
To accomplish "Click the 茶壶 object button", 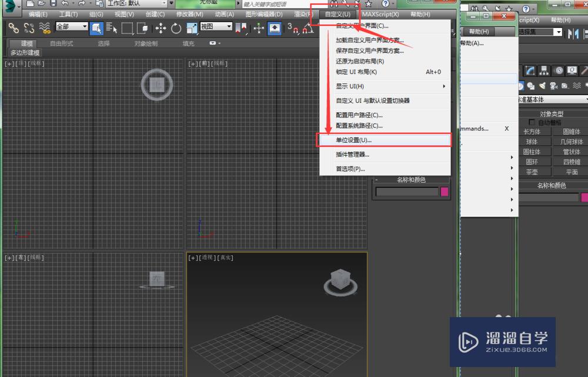I will coord(532,172).
